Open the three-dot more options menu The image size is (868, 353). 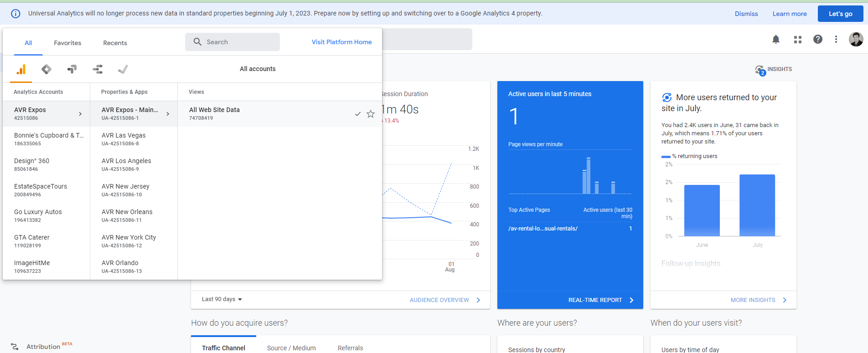836,40
